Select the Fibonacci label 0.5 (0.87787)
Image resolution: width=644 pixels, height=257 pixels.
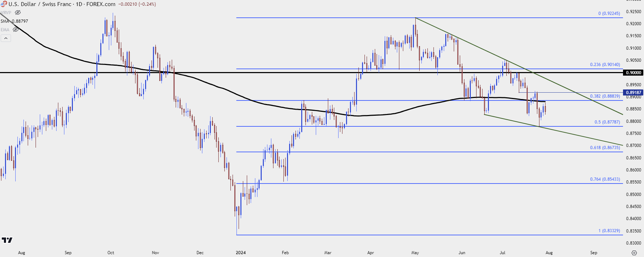pyautogui.click(x=607, y=122)
